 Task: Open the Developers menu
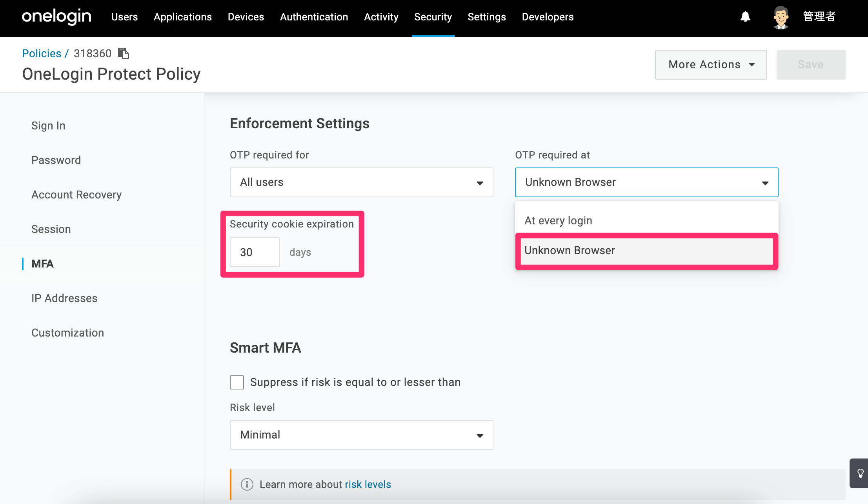pos(548,17)
